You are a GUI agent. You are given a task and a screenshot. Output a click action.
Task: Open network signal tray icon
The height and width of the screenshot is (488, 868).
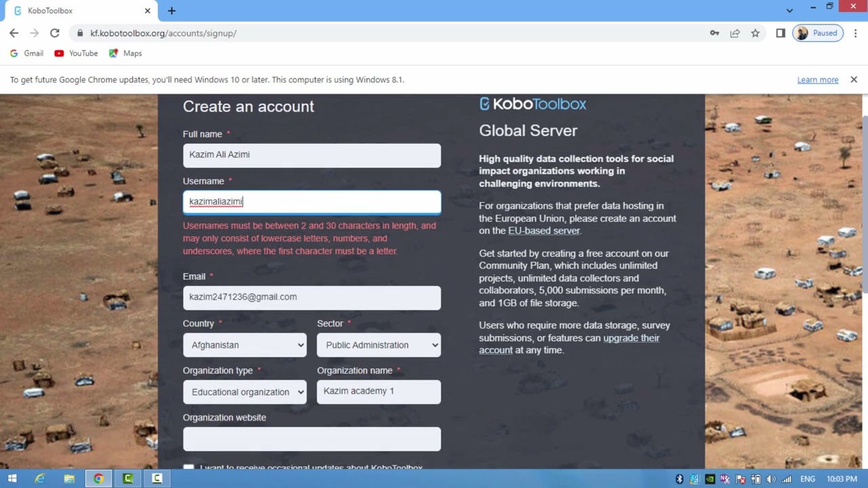[x=787, y=479]
